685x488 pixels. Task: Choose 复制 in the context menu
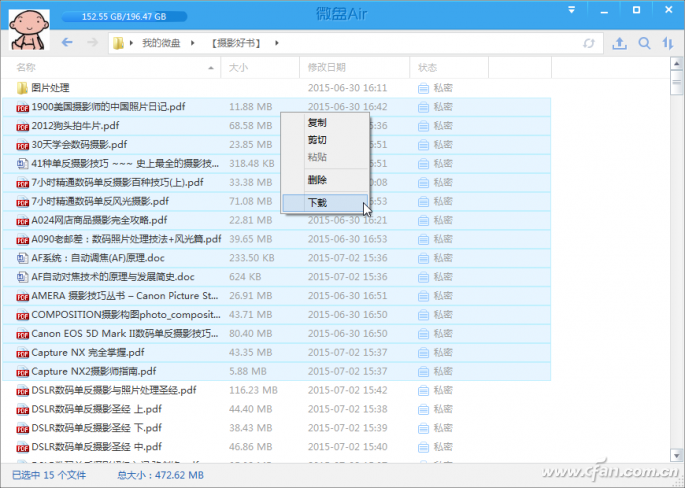pos(325,123)
